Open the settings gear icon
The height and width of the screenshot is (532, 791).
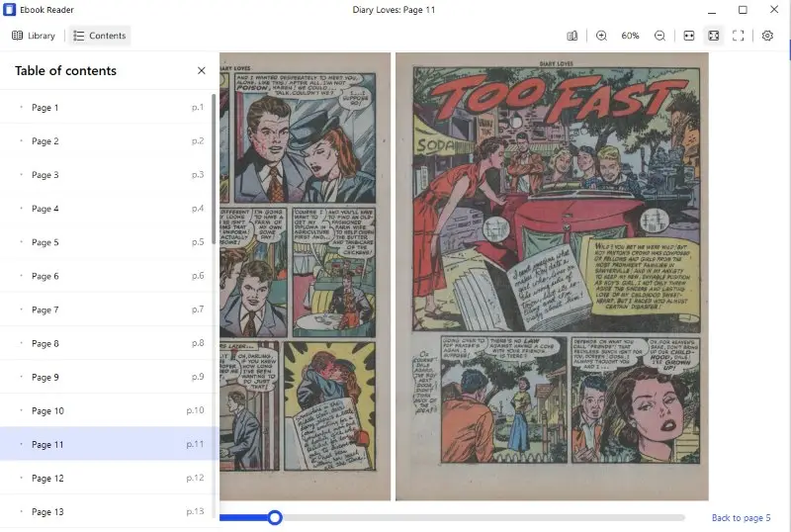[767, 36]
